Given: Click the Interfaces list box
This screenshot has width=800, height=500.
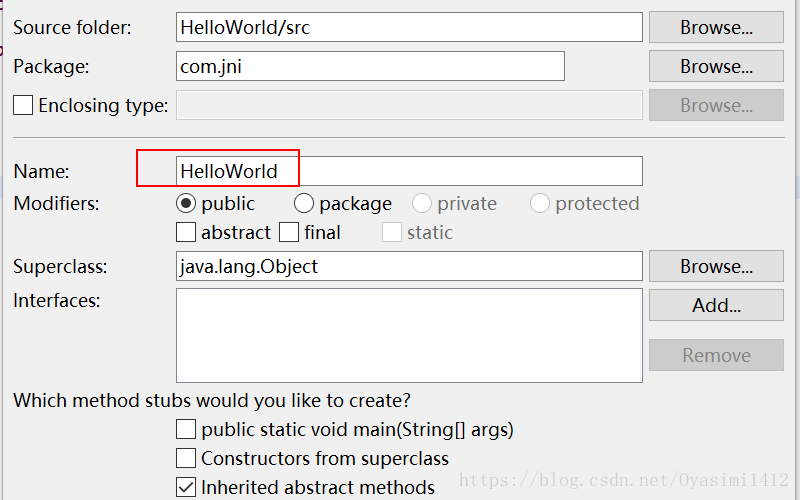Looking at the screenshot, I should point(409,335).
